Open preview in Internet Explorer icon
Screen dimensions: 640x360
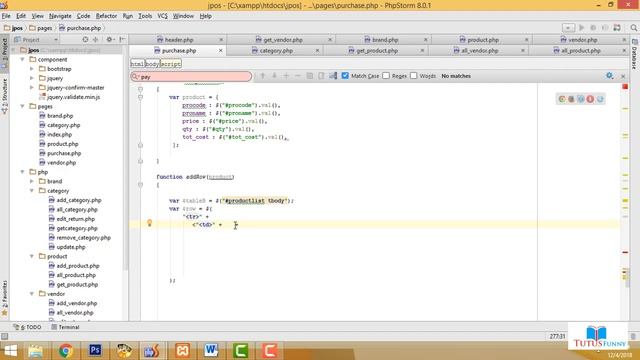600,99
